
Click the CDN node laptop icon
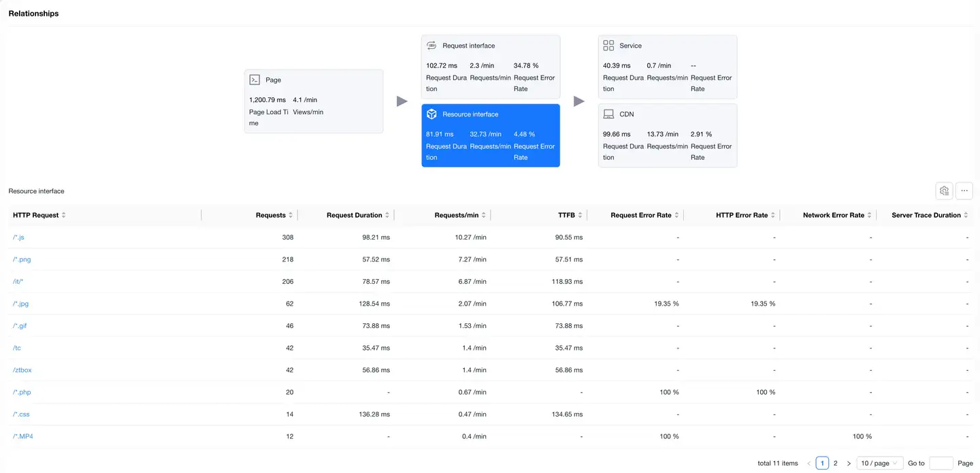(608, 114)
